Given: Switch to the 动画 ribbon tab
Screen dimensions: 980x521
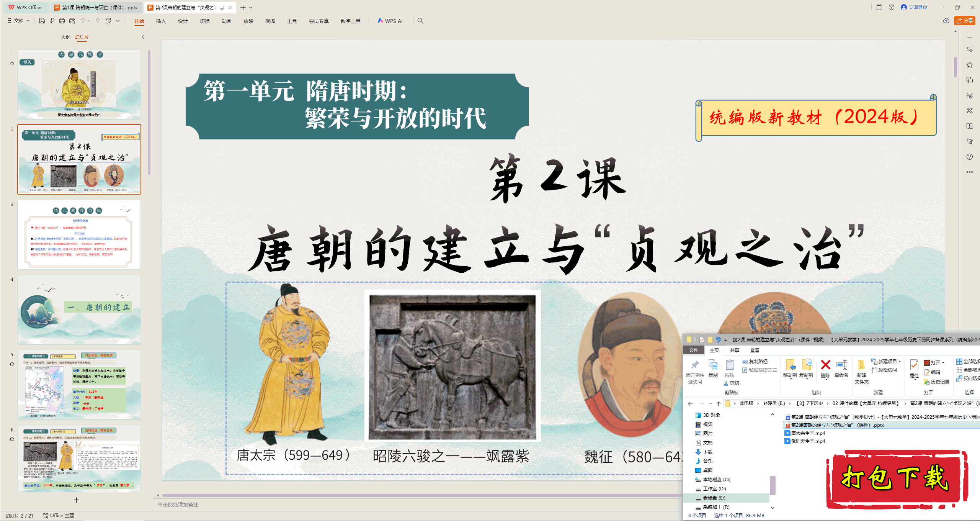Looking at the screenshot, I should (x=226, y=21).
